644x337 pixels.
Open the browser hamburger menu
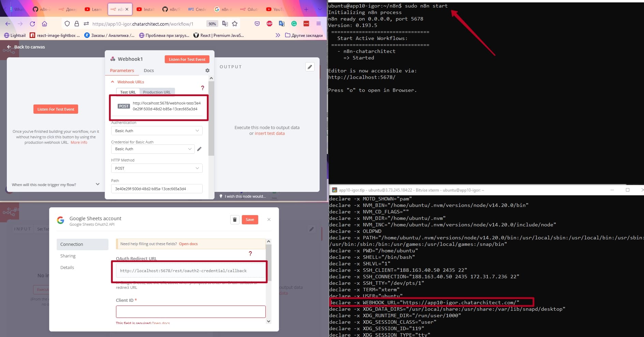point(319,24)
